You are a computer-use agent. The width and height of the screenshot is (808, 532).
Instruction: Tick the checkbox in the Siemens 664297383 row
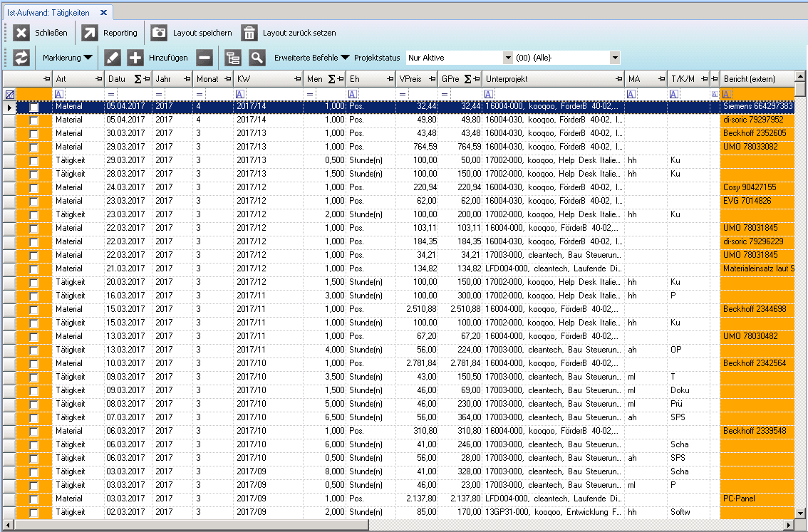click(33, 106)
